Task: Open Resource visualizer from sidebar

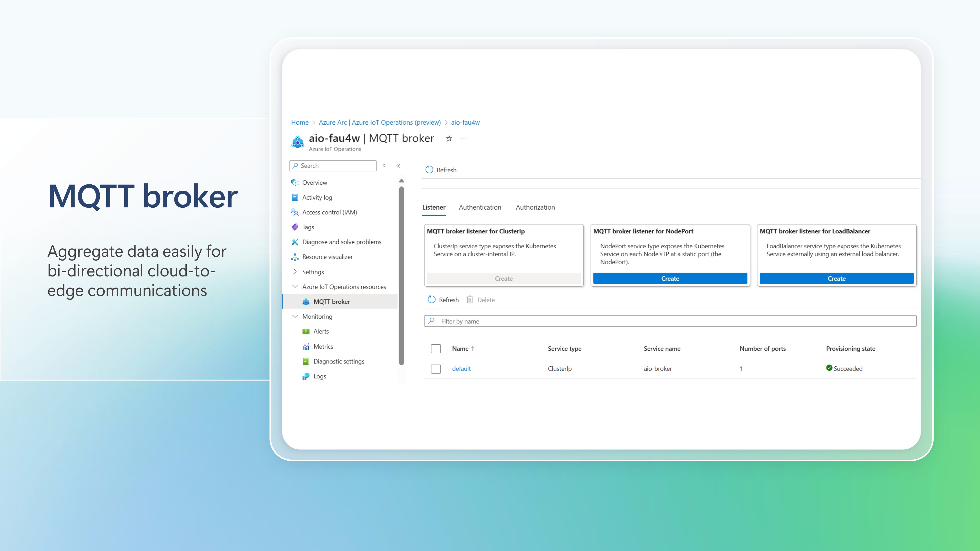Action: coord(327,257)
